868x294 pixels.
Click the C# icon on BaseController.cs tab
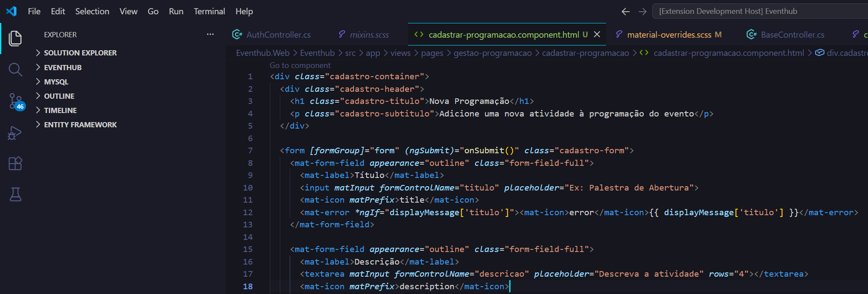pos(751,35)
